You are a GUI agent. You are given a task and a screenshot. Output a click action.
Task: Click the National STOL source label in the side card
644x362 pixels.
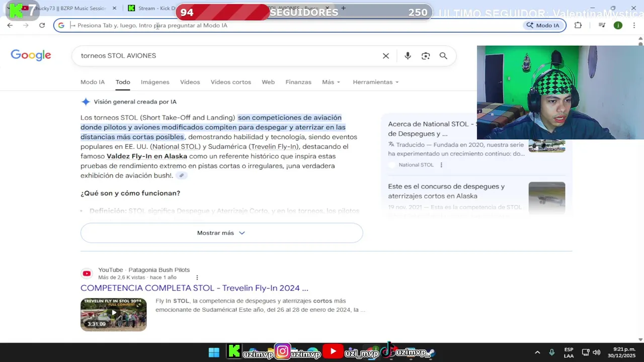pos(416,165)
